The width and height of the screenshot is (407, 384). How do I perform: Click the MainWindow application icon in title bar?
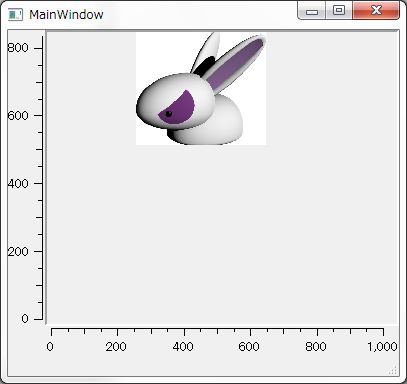(x=15, y=15)
